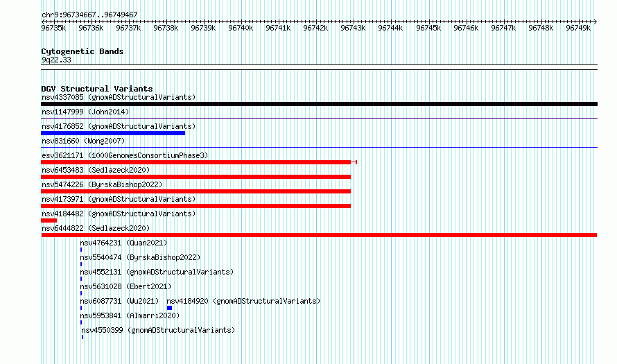Select the red nsv5474226 variant bar
The image size is (617, 364).
point(195,191)
